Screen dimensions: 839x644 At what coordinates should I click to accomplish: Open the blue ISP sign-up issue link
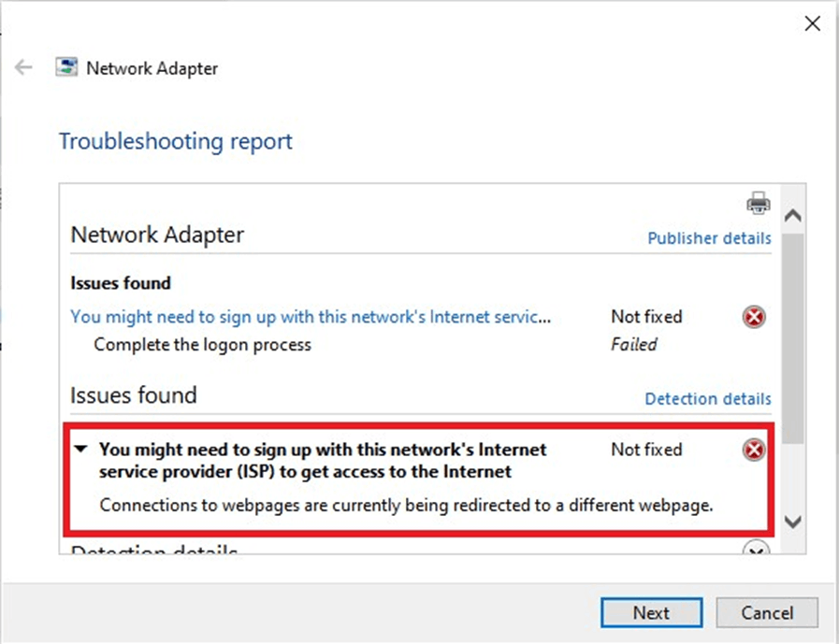(311, 317)
